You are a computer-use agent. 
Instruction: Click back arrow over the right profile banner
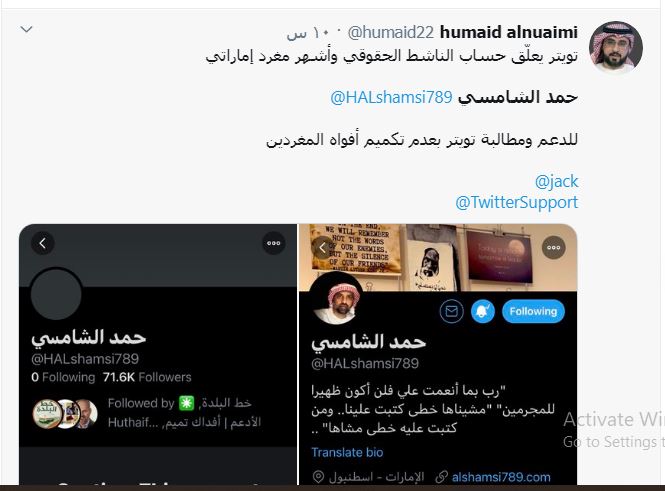pyautogui.click(x=322, y=248)
